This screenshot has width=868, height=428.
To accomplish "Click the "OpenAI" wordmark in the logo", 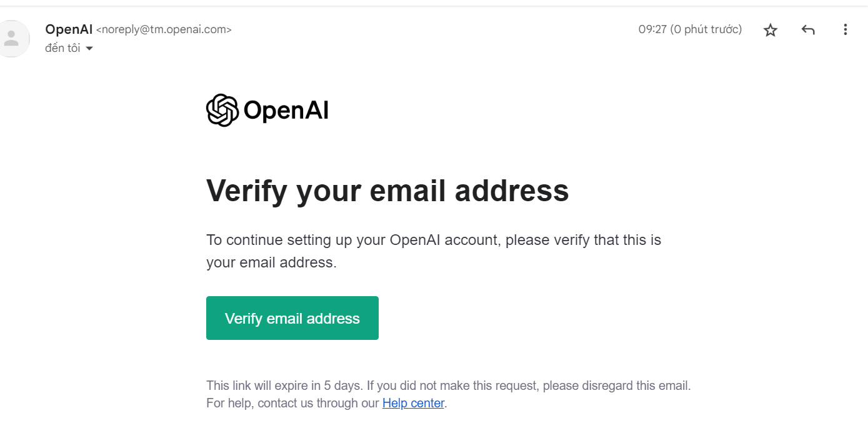I will 286,111.
